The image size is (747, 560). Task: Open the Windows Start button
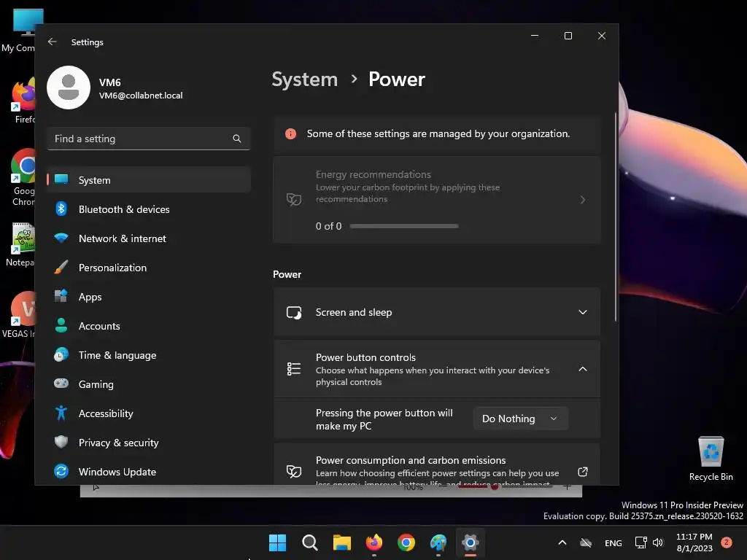[x=277, y=542]
